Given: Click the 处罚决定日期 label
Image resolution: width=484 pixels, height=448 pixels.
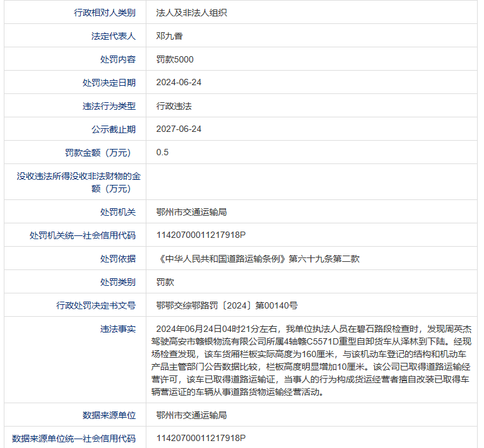Looking at the screenshot, I should pyautogui.click(x=109, y=83).
